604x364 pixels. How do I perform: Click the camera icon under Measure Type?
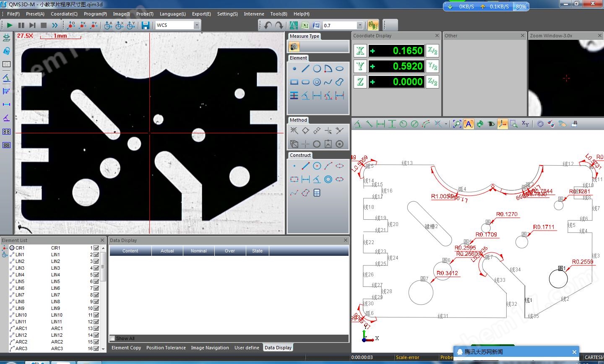(x=294, y=47)
